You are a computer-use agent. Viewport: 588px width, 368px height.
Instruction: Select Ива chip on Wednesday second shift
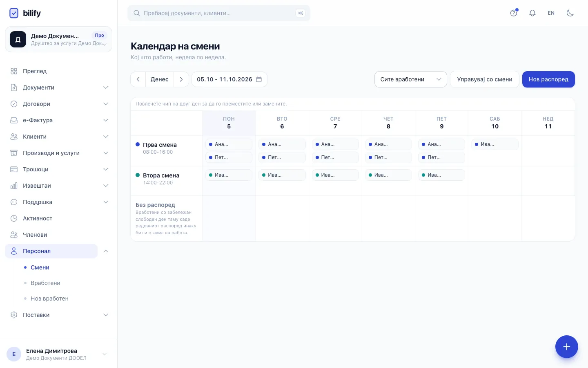pyautogui.click(x=335, y=175)
